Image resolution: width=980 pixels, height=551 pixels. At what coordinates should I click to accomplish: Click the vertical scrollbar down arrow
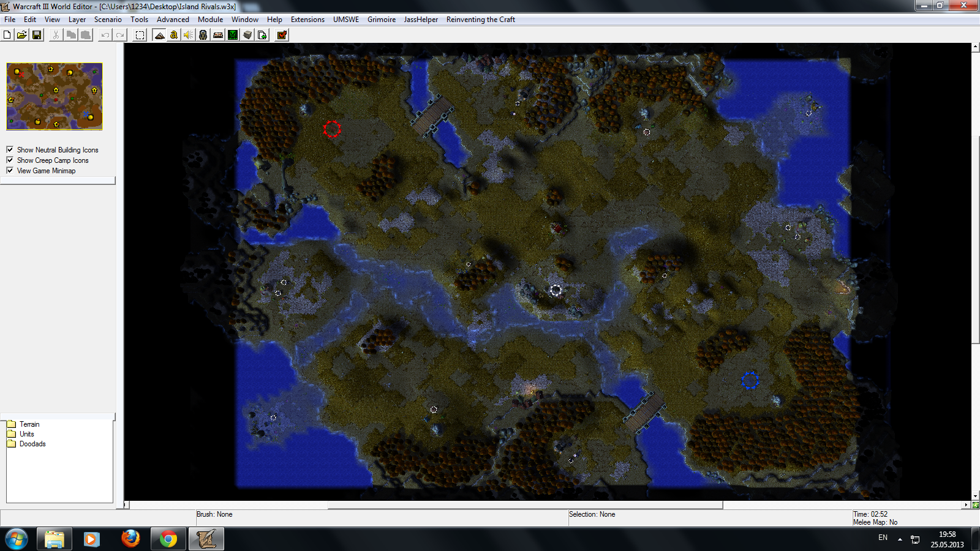976,496
